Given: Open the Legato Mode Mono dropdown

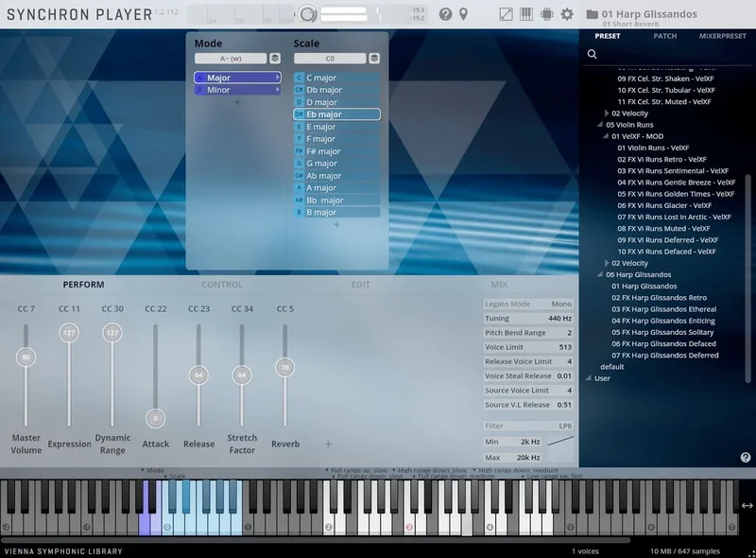Looking at the screenshot, I should pyautogui.click(x=528, y=305).
